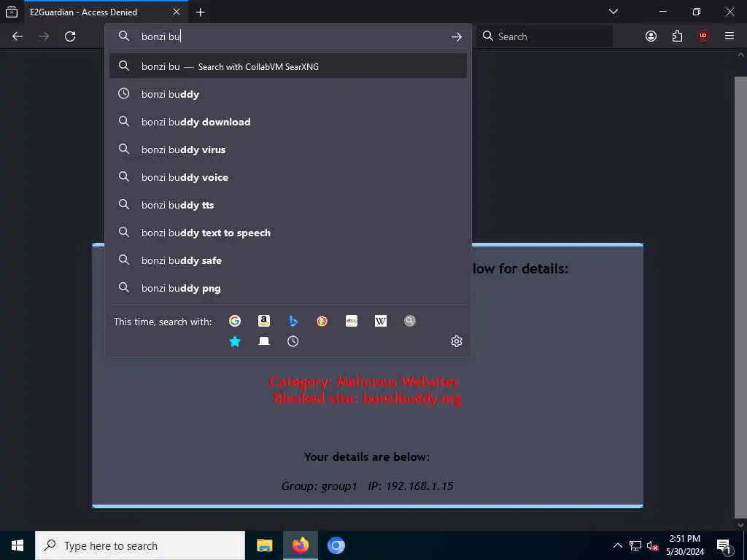Select suggestion 'bonzi buddy png'
This screenshot has width=747, height=560.
(287, 288)
